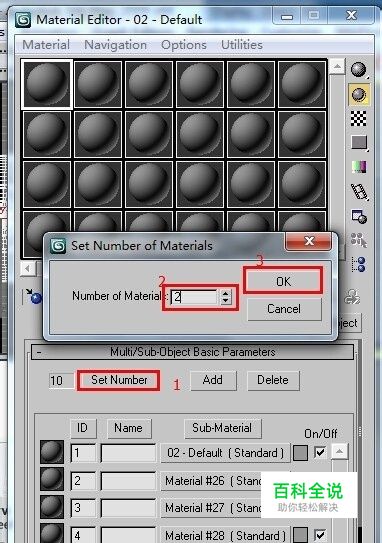Click the 3ds Max logo in Material Editor title

tap(23, 20)
